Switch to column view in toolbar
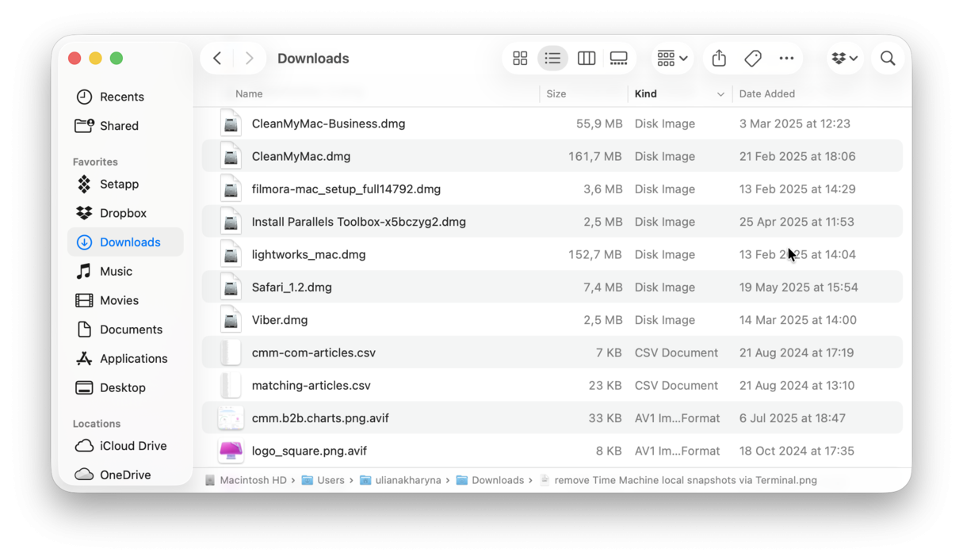Image resolution: width=963 pixels, height=560 pixels. tap(586, 58)
